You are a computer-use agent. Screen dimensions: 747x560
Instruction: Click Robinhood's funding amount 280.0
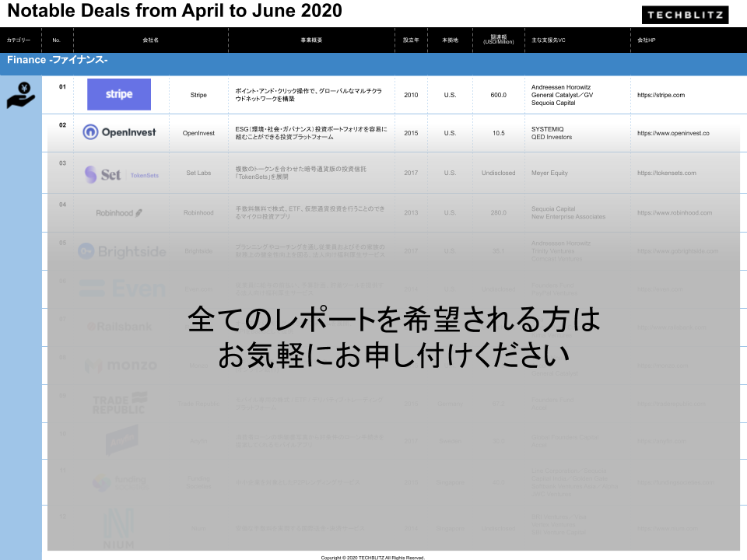coord(498,213)
